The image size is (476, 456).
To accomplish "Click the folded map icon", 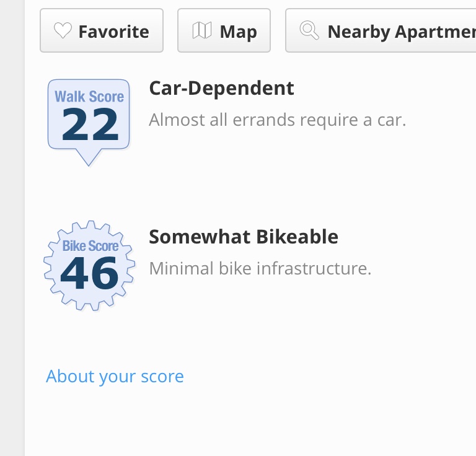I will [202, 30].
